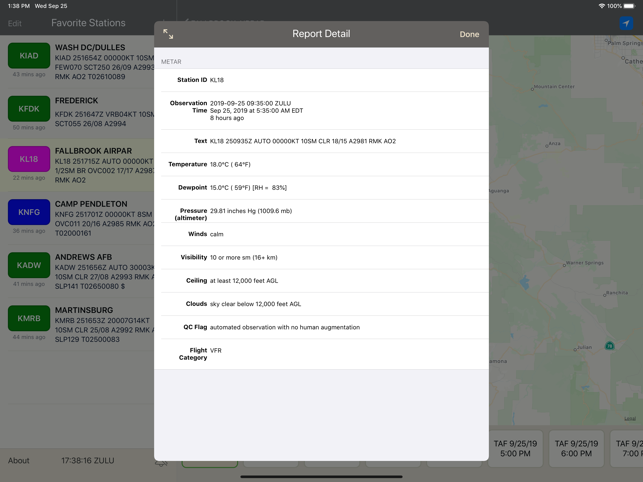The width and height of the screenshot is (643, 482).
Task: Select the magenta KL18 station badge
Action: pyautogui.click(x=29, y=159)
